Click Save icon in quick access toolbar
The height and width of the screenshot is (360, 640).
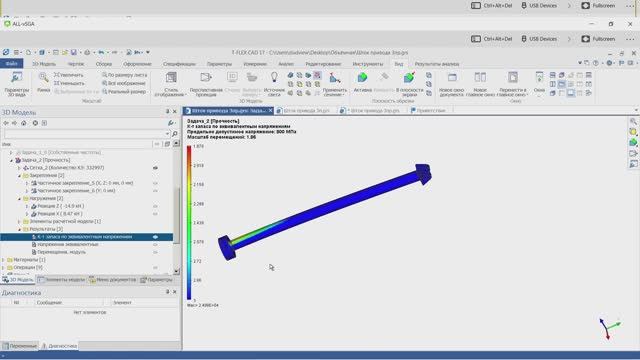74,52
